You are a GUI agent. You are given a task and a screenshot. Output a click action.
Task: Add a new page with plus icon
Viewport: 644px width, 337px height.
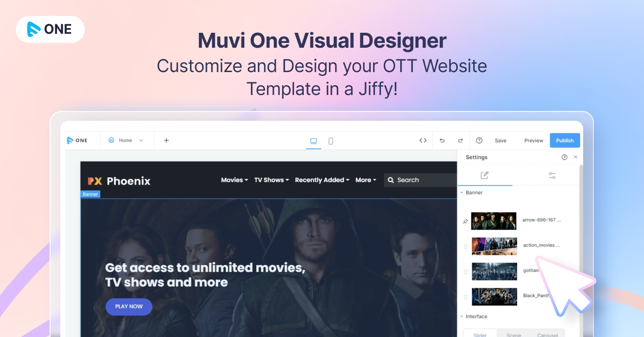point(166,140)
